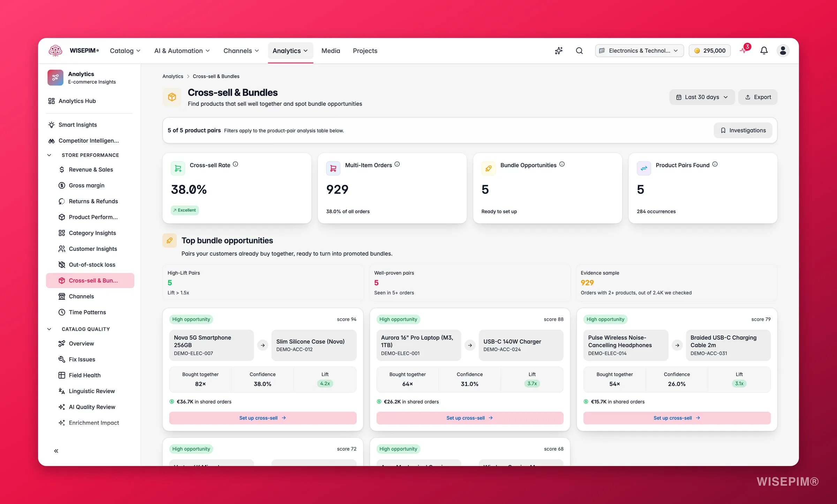Screen dimensions: 837x504
Task: Open the activity pulse icon with badge 3
Action: pos(745,50)
